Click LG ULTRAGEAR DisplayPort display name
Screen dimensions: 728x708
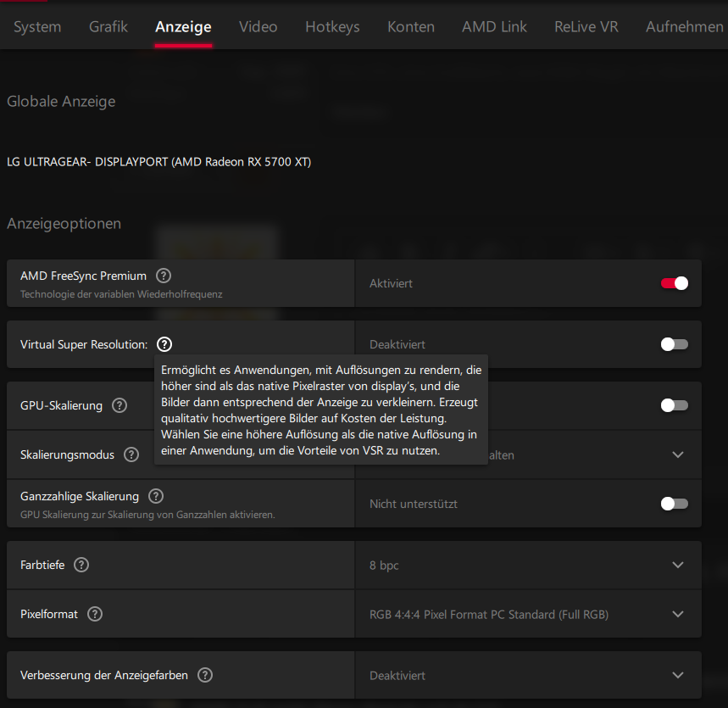[x=158, y=162]
